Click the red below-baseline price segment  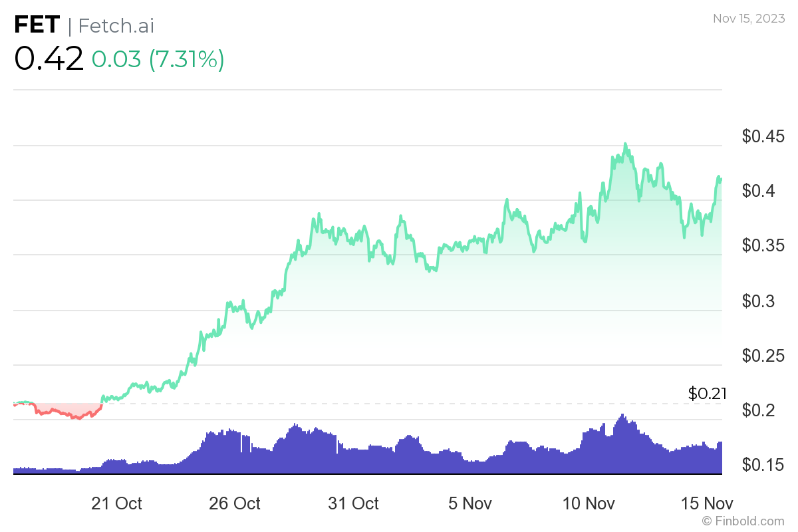[66, 414]
